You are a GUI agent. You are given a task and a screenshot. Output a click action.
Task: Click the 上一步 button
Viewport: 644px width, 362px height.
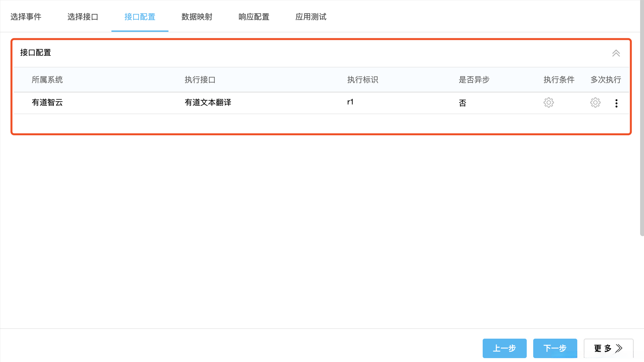[x=504, y=348]
